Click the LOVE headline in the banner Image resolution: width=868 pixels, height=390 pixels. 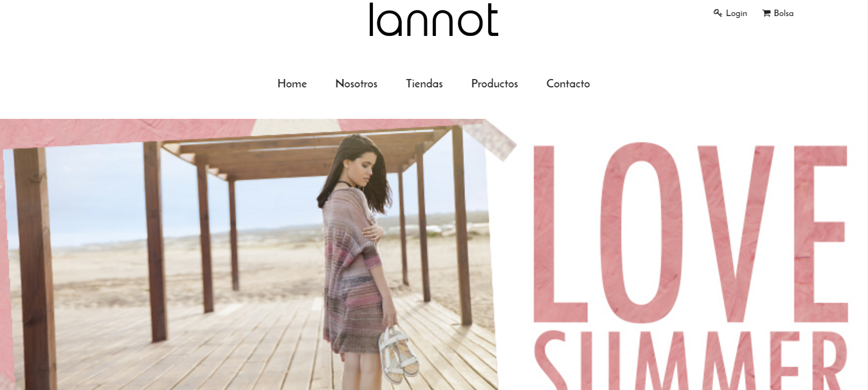(691, 231)
